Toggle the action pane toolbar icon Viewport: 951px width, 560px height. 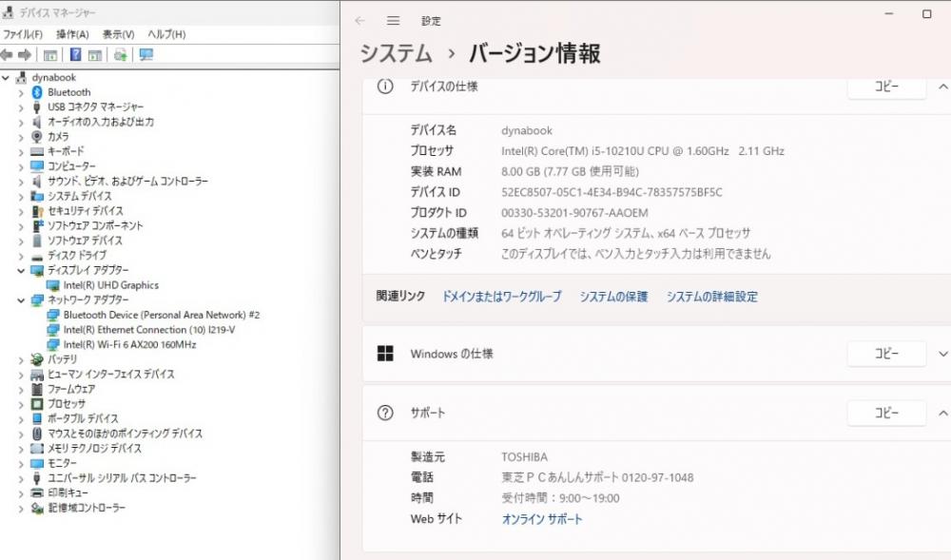[x=95, y=55]
